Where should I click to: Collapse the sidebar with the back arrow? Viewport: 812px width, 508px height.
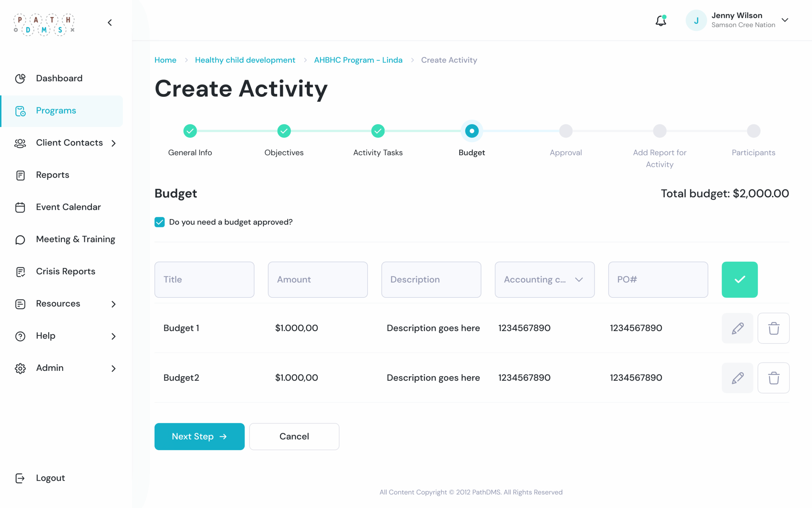(x=110, y=23)
